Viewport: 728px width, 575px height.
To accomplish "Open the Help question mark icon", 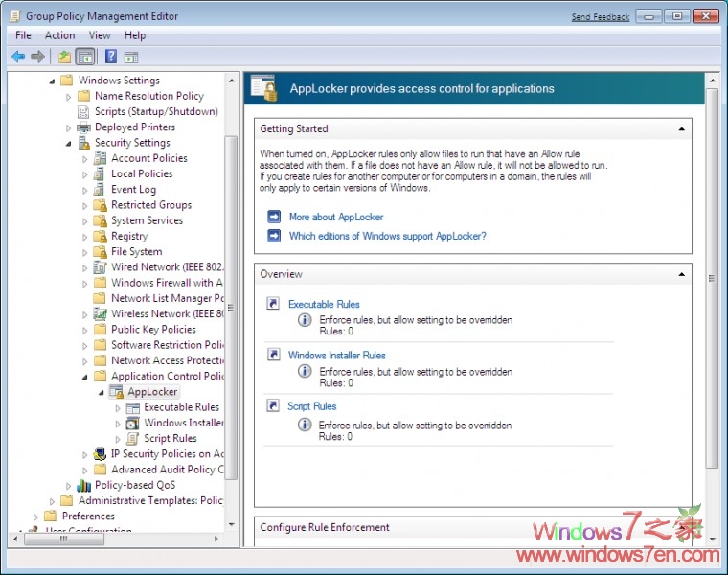I will click(x=111, y=57).
